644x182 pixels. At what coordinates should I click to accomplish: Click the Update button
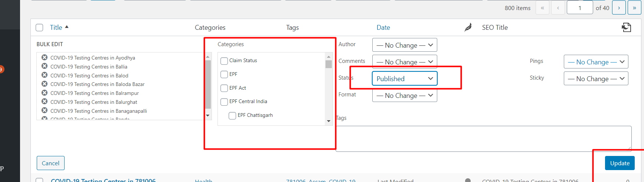click(x=620, y=163)
